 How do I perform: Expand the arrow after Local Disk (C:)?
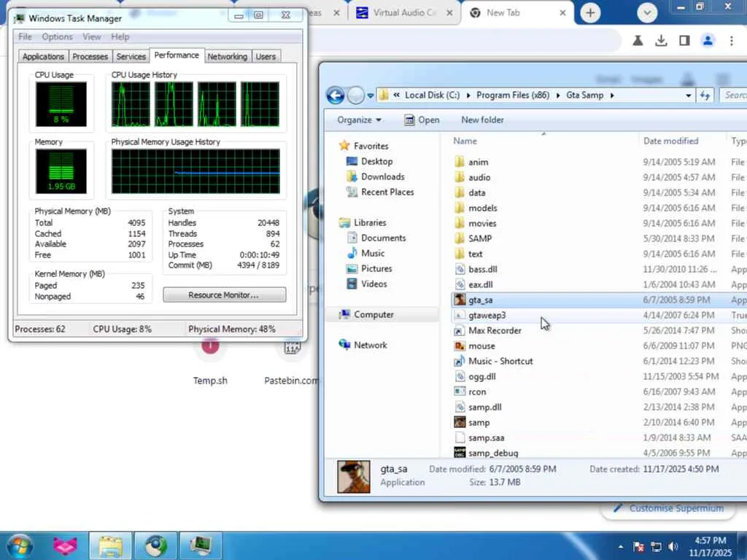tap(468, 96)
